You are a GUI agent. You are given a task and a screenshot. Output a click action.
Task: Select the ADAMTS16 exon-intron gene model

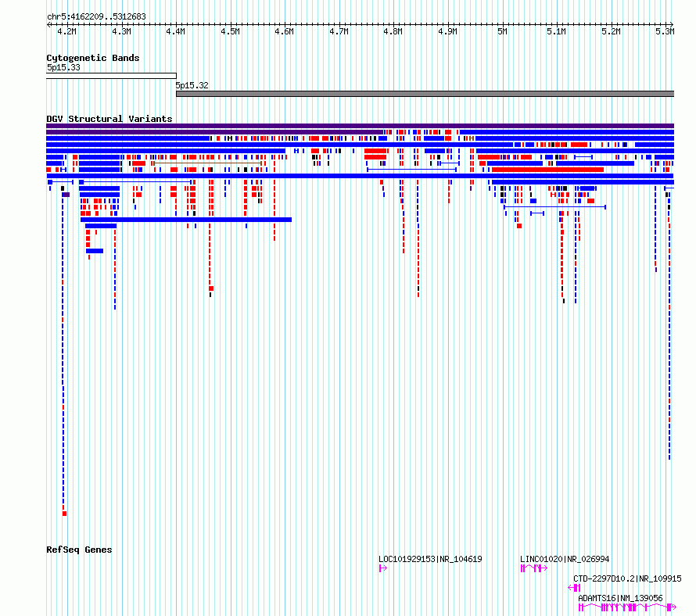pos(627,607)
